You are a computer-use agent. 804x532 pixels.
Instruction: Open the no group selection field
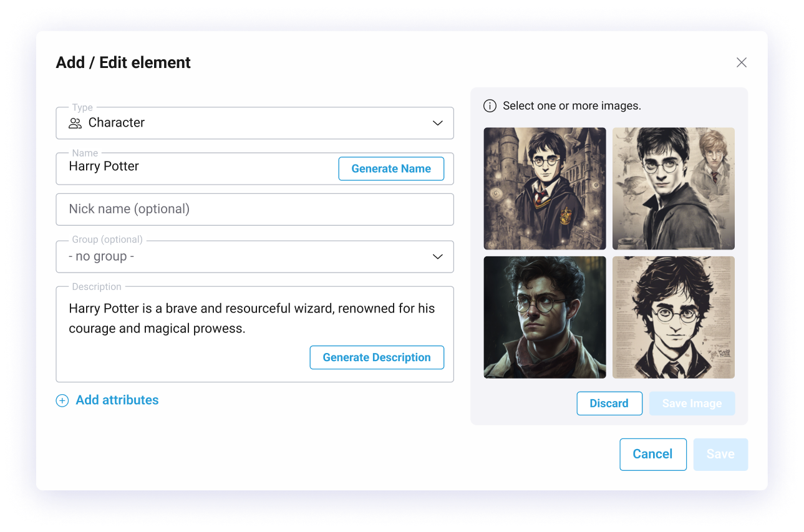pos(254,256)
